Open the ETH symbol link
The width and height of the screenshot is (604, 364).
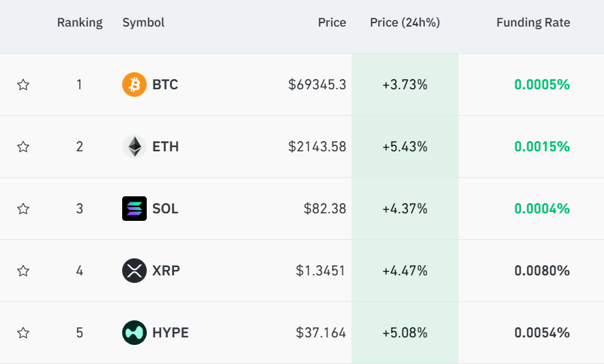166,147
